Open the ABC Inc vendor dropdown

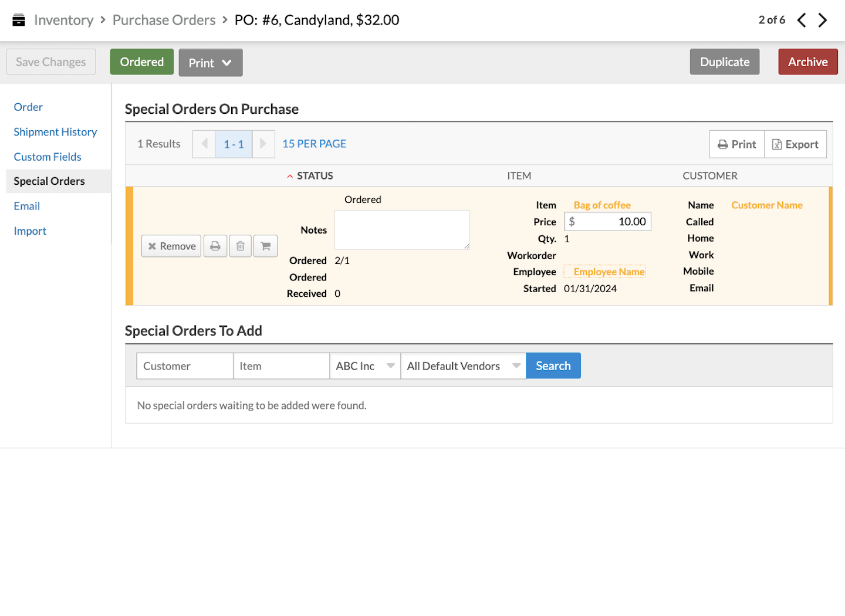364,366
